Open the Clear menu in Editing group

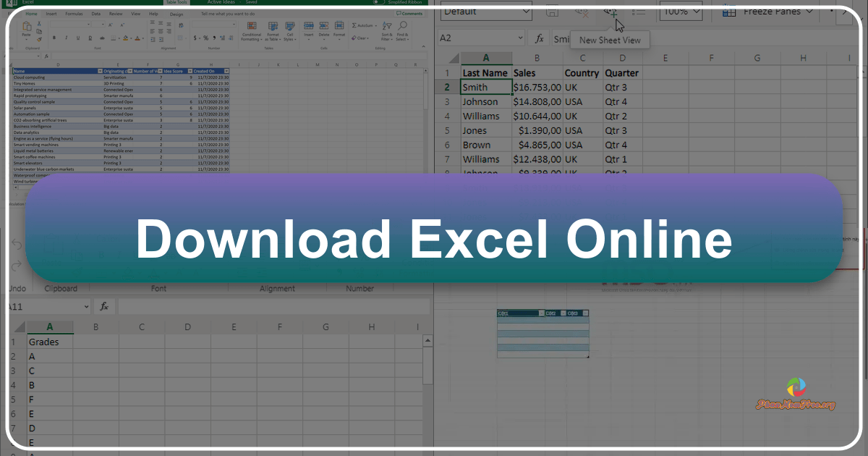pyautogui.click(x=361, y=38)
